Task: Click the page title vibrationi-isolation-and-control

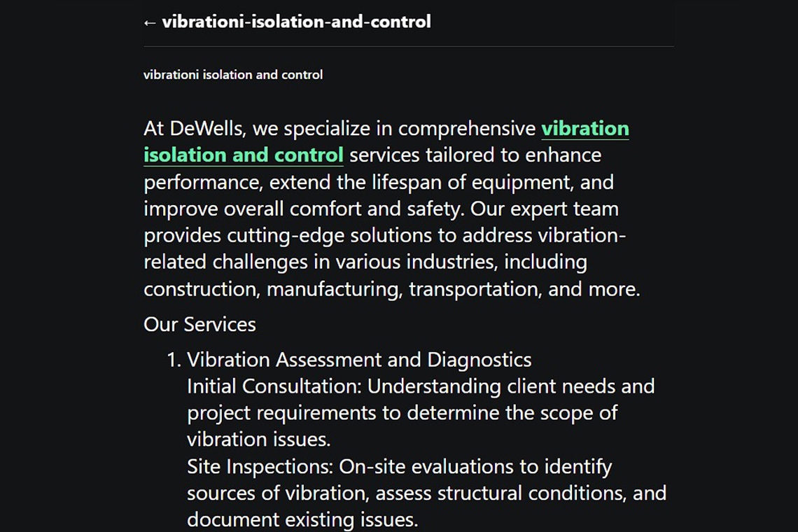Action: 296,22
